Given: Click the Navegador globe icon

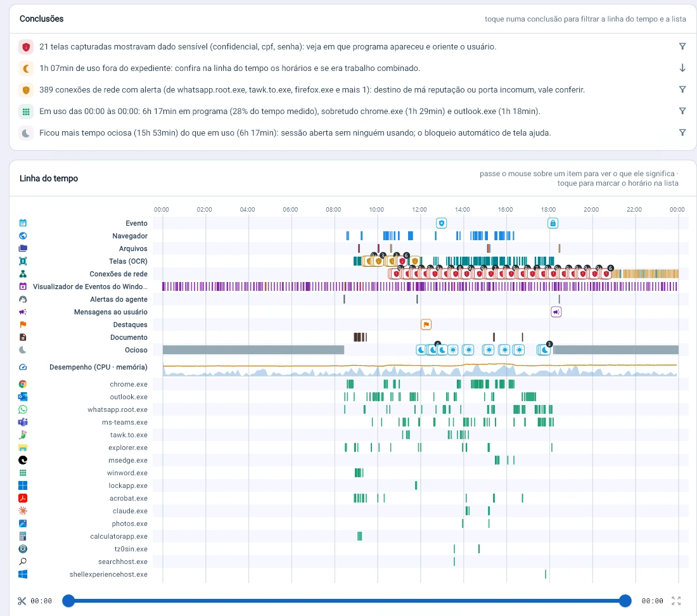Looking at the screenshot, I should pos(23,236).
